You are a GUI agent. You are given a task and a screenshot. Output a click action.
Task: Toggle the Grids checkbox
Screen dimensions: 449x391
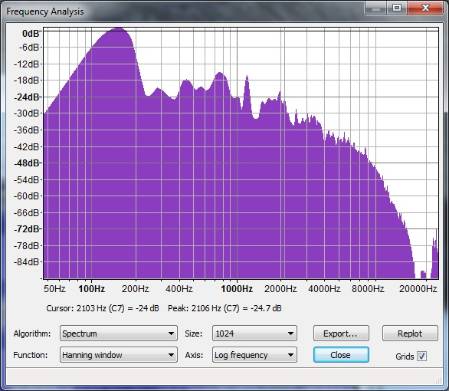coord(422,356)
